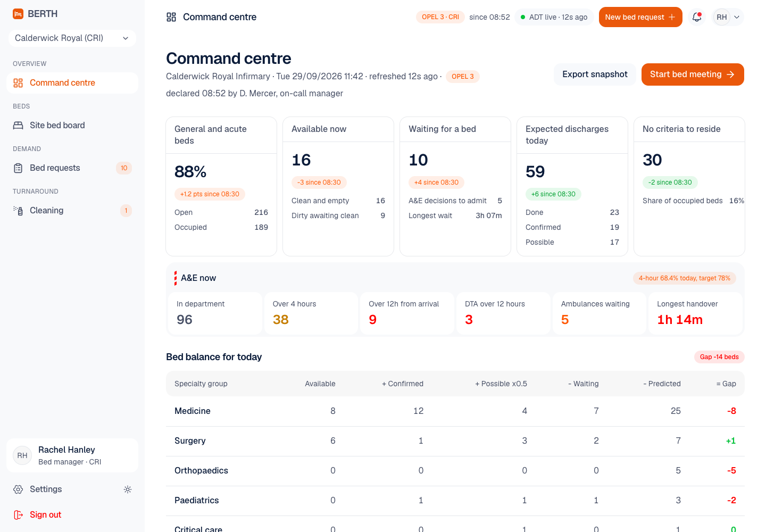Click the Sign out door icon

[x=18, y=515]
